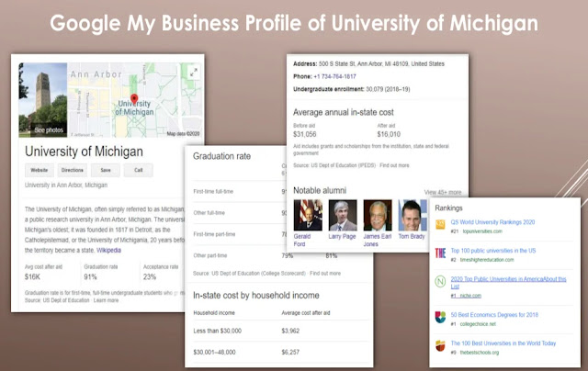Viewport: 588px width, 371px height.
Task: Click Find out more beside IPEDS source
Action: click(x=394, y=165)
